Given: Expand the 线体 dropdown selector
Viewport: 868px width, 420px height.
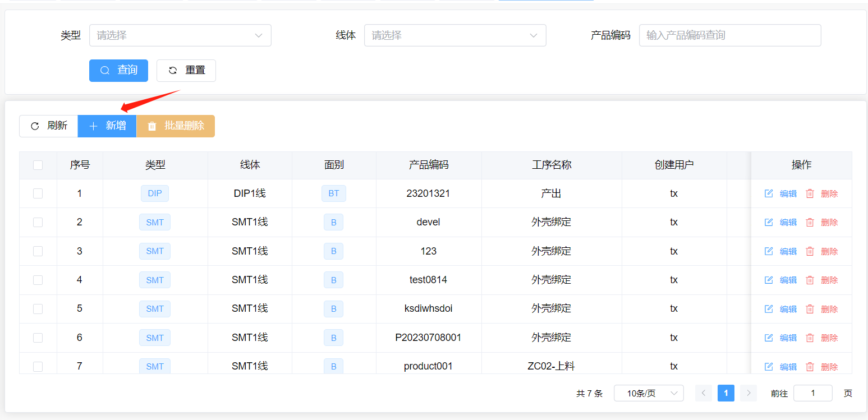Looking at the screenshot, I should click(x=455, y=35).
